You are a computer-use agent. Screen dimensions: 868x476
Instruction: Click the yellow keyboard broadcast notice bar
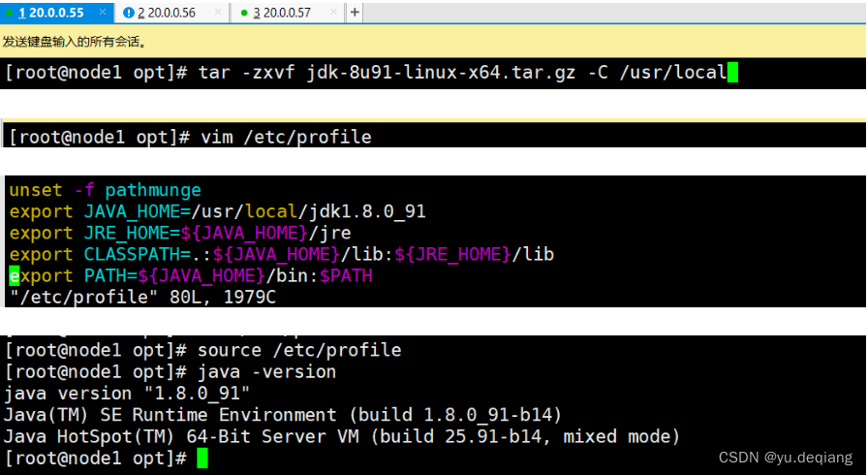(433, 42)
